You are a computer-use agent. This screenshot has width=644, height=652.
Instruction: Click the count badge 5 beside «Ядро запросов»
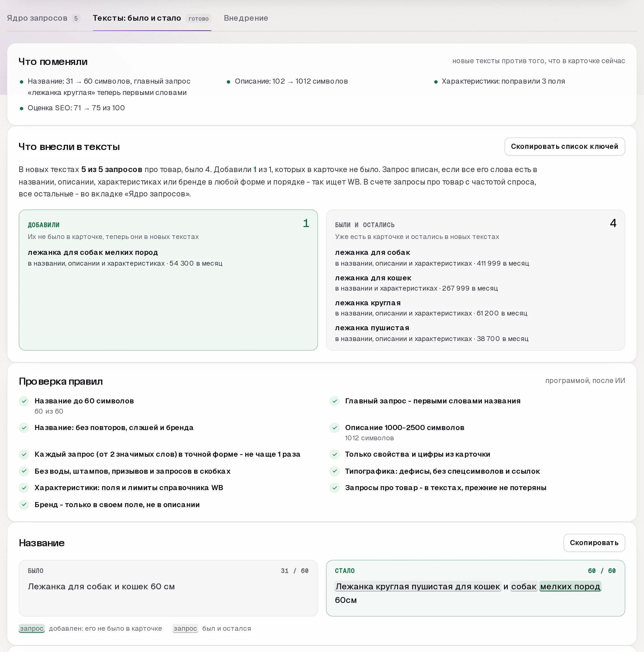76,18
